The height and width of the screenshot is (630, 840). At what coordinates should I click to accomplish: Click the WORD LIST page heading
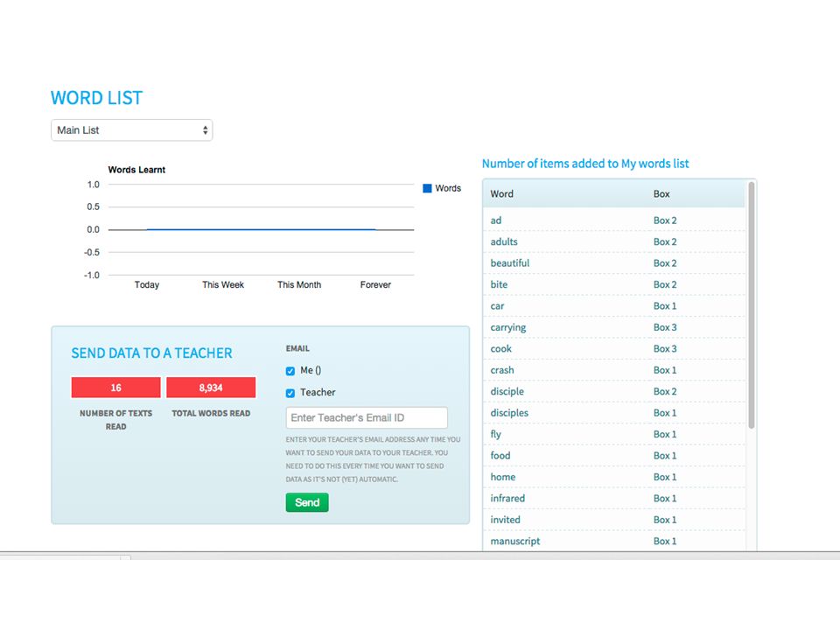[96, 98]
